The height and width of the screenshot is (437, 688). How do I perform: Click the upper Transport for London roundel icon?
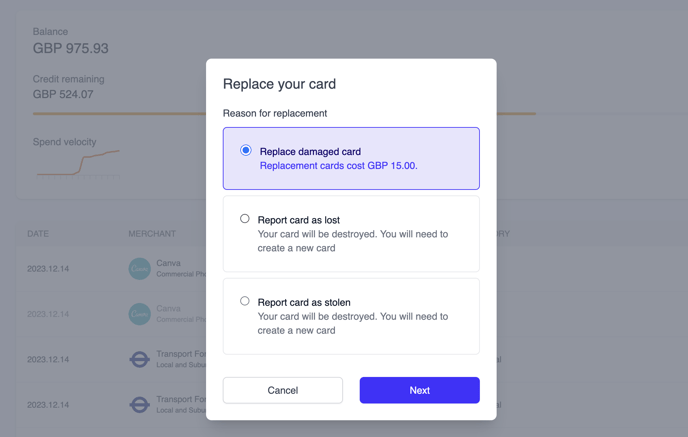[139, 359]
